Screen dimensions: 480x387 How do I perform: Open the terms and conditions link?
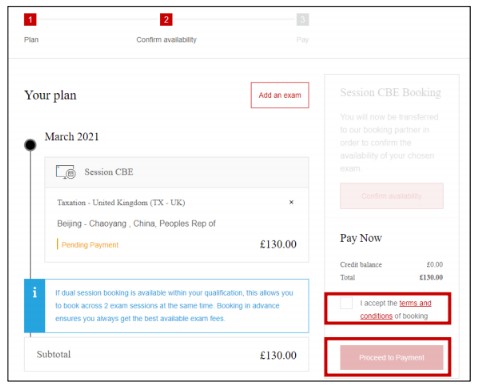(396, 309)
